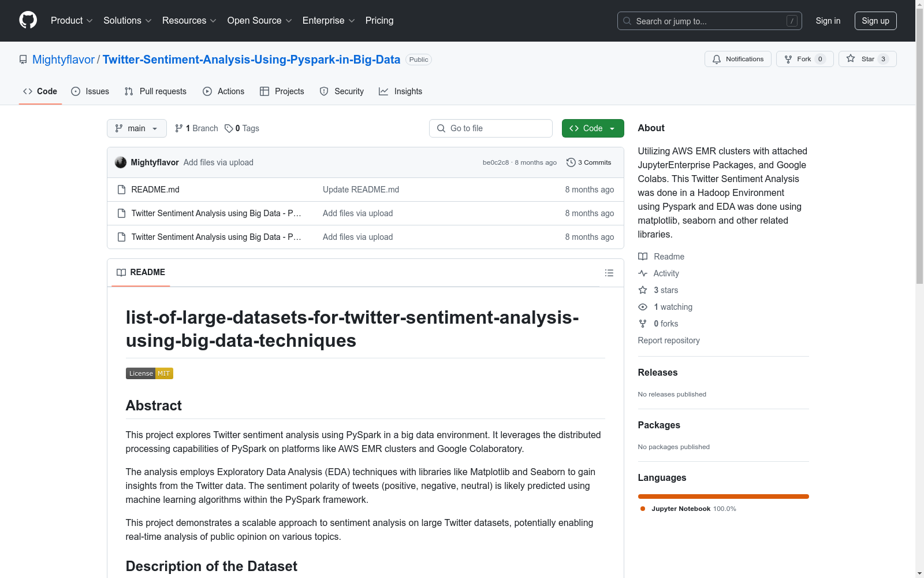924x578 pixels.
Task: Click the tags icon next to 0 Tags
Action: 229,128
